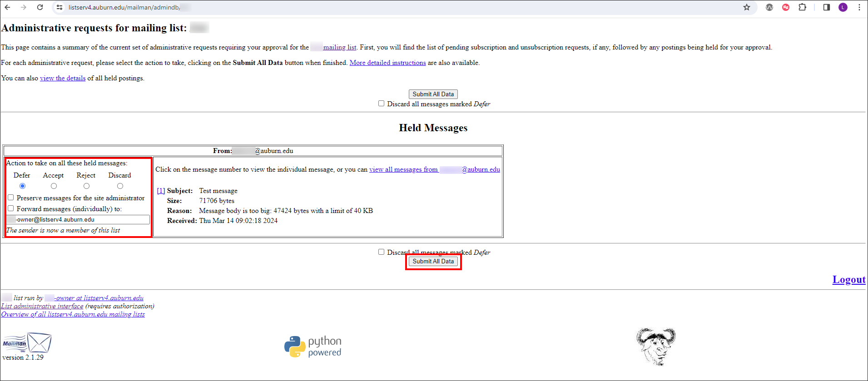Toggle the browser side panel icon
The image size is (868, 381).
tap(827, 7)
